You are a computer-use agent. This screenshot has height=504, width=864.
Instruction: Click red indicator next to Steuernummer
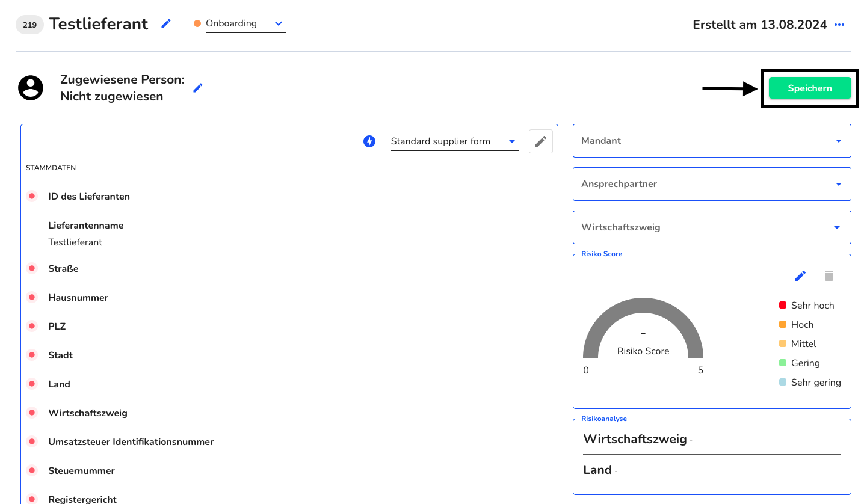(32, 470)
